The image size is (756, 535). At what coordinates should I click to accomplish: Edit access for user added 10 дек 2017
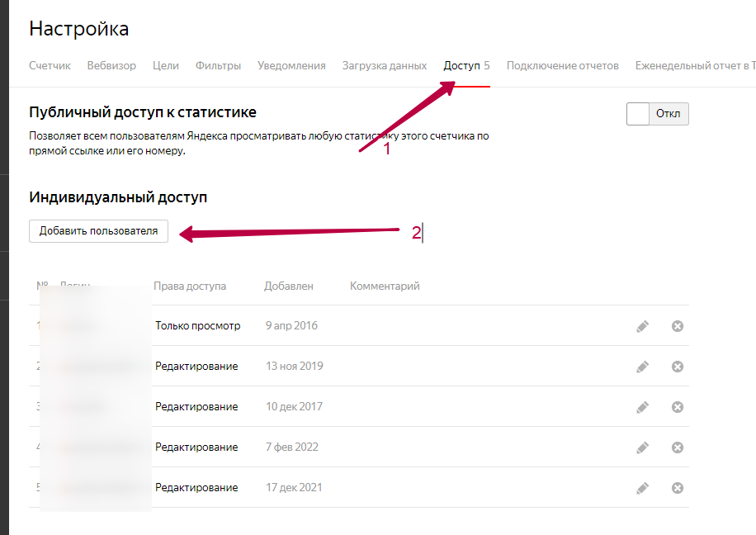[642, 408]
